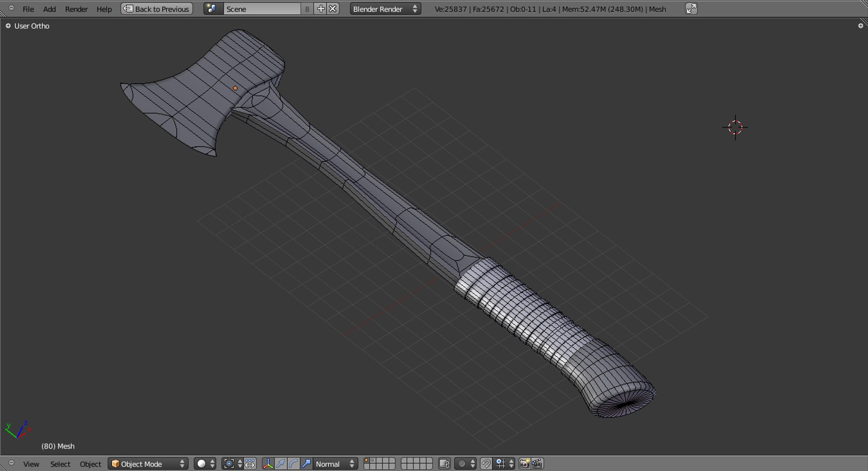Add a new scene with plus button
The height and width of the screenshot is (471, 868).
321,9
